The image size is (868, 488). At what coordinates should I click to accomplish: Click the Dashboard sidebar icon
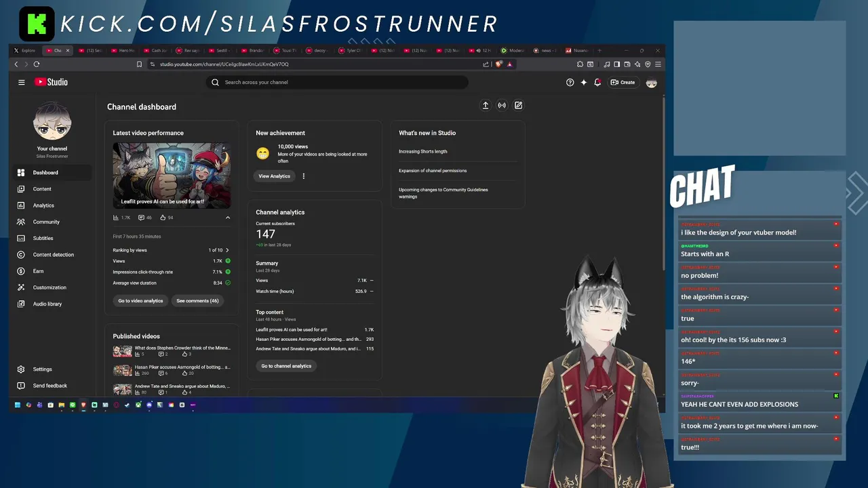point(21,173)
